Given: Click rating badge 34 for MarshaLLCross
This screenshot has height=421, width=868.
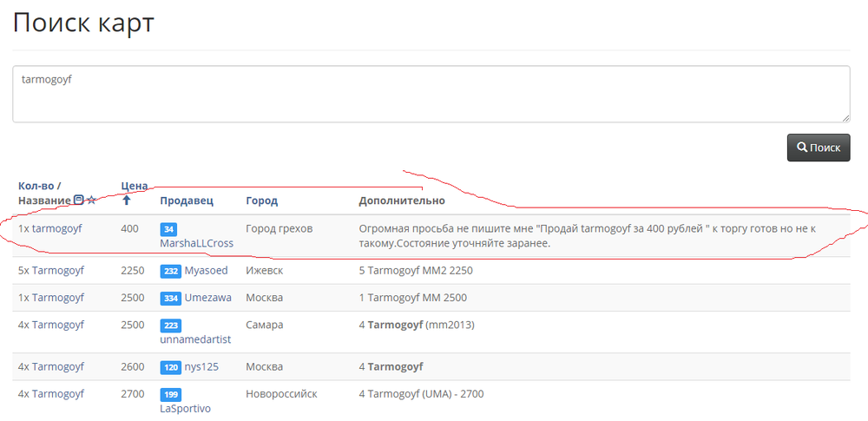Looking at the screenshot, I should coord(168,229).
